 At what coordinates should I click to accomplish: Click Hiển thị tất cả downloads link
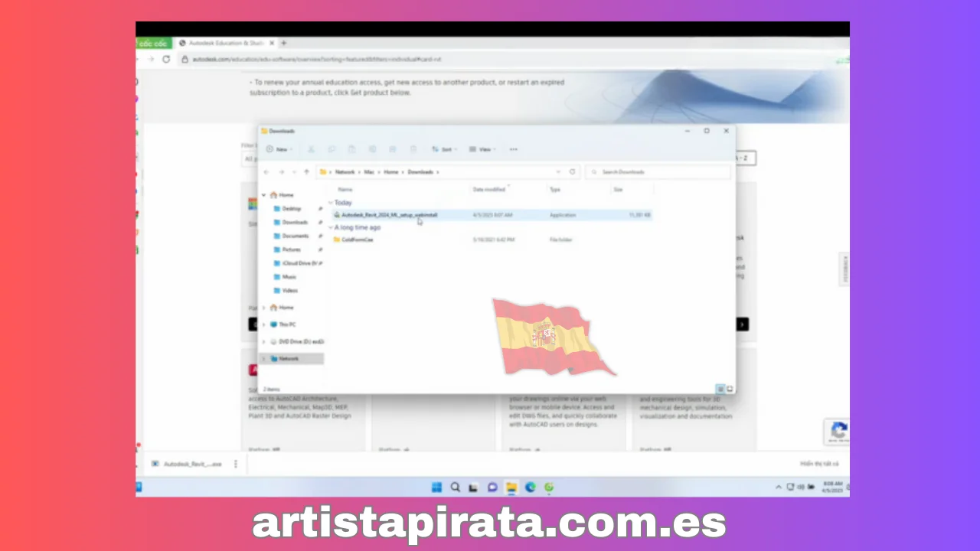pyautogui.click(x=819, y=464)
